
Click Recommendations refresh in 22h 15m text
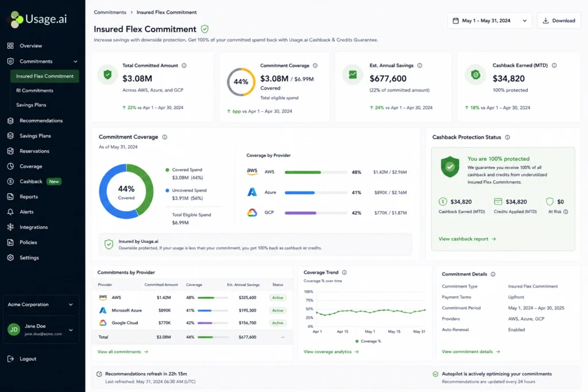(146, 374)
